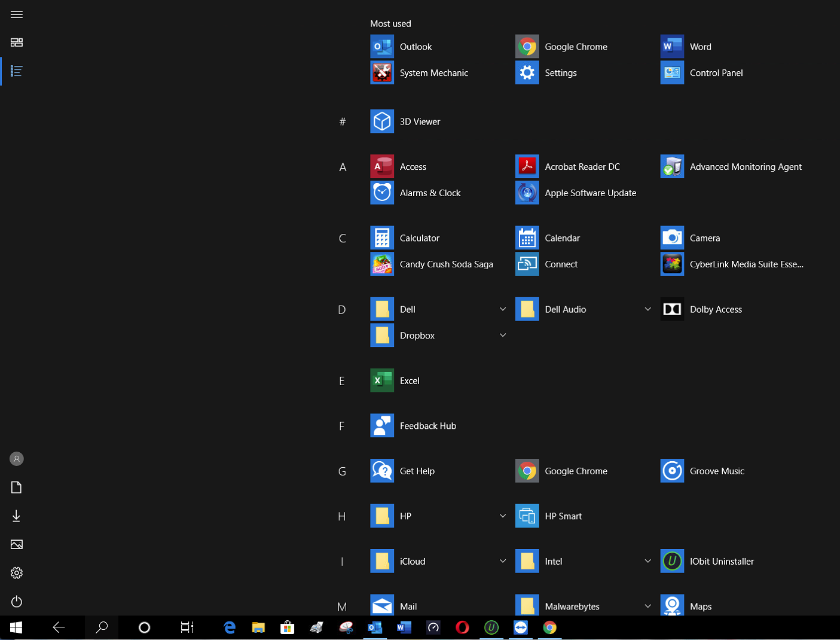Open Mail app
Image resolution: width=840 pixels, height=640 pixels.
pos(438,605)
